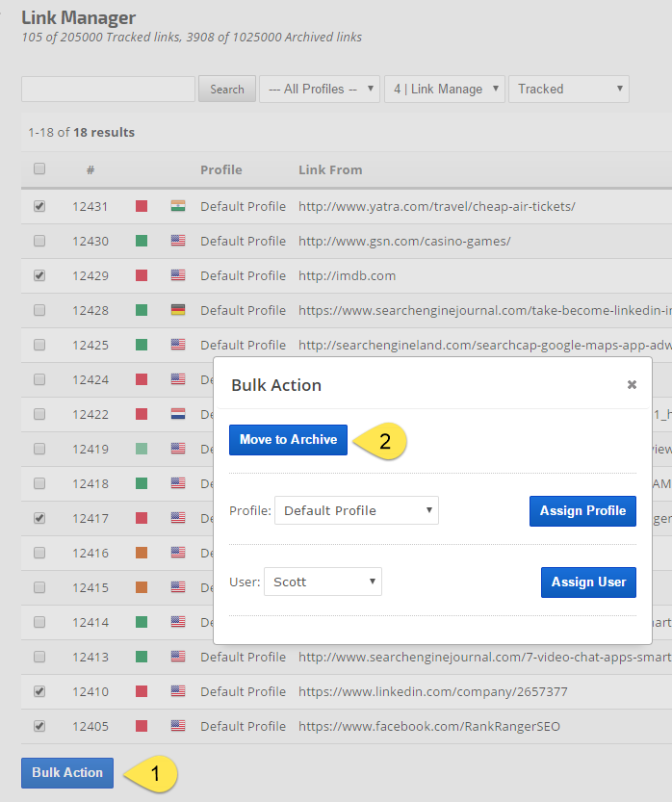Open the User dropdown showing Scott
Viewport: 672px width, 802px height.
coord(323,582)
